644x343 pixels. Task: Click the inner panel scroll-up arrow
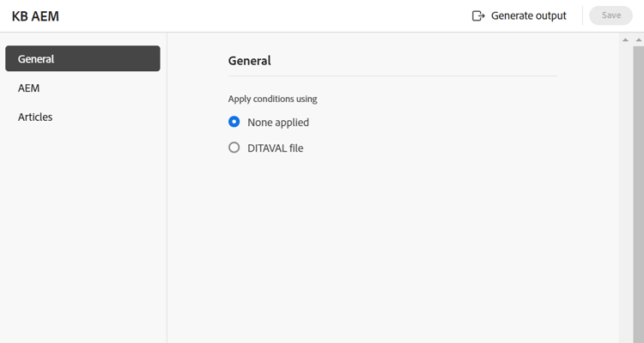[x=625, y=39]
